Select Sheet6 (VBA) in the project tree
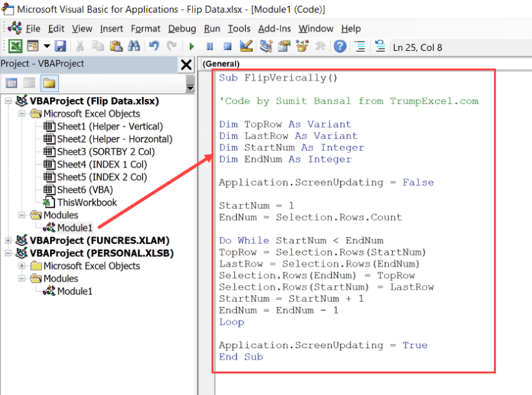The width and height of the screenshot is (532, 395). (83, 190)
